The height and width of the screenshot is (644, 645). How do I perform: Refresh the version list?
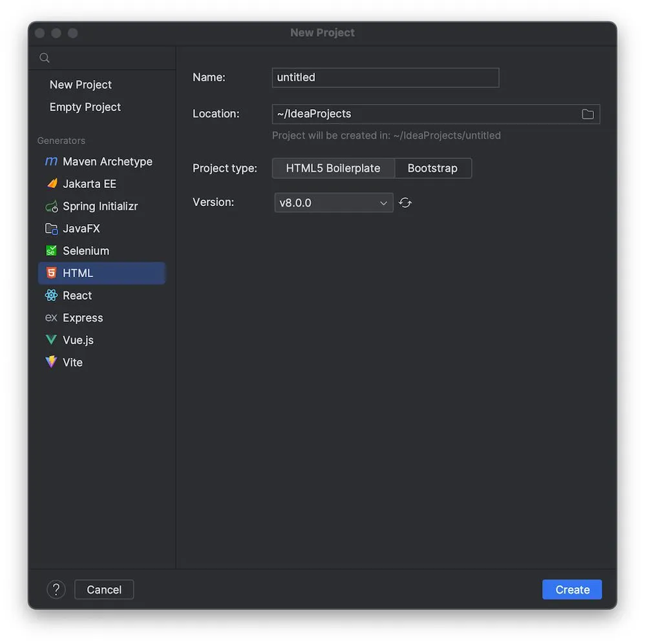click(x=405, y=203)
